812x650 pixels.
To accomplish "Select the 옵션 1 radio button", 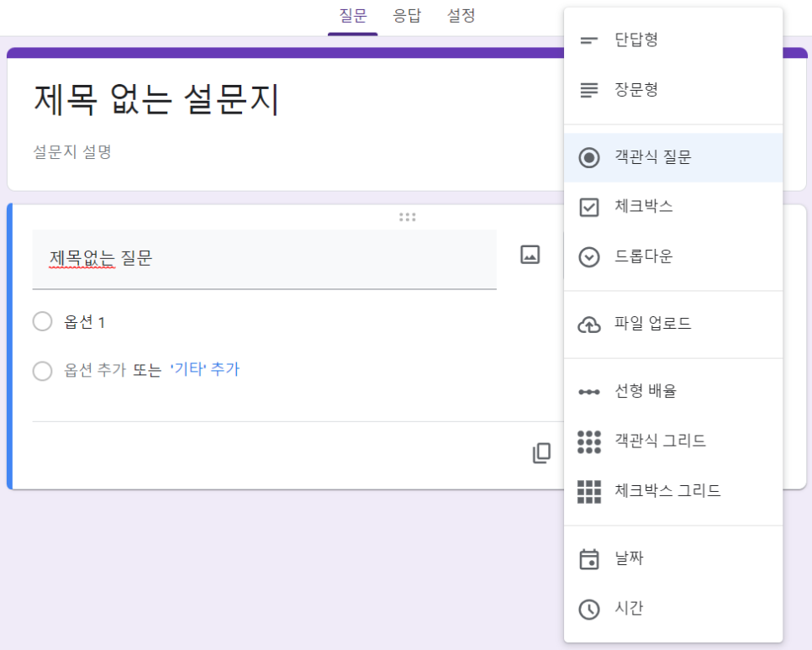I will click(x=43, y=321).
